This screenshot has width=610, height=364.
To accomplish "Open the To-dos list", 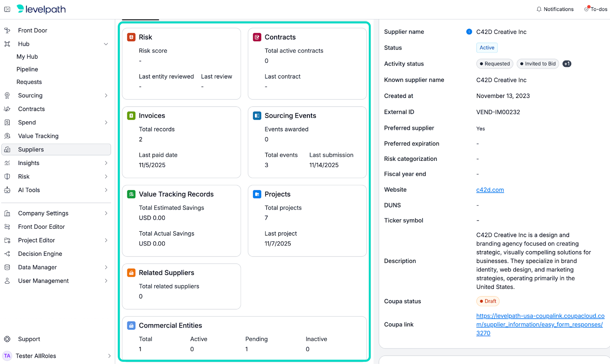I will (596, 9).
